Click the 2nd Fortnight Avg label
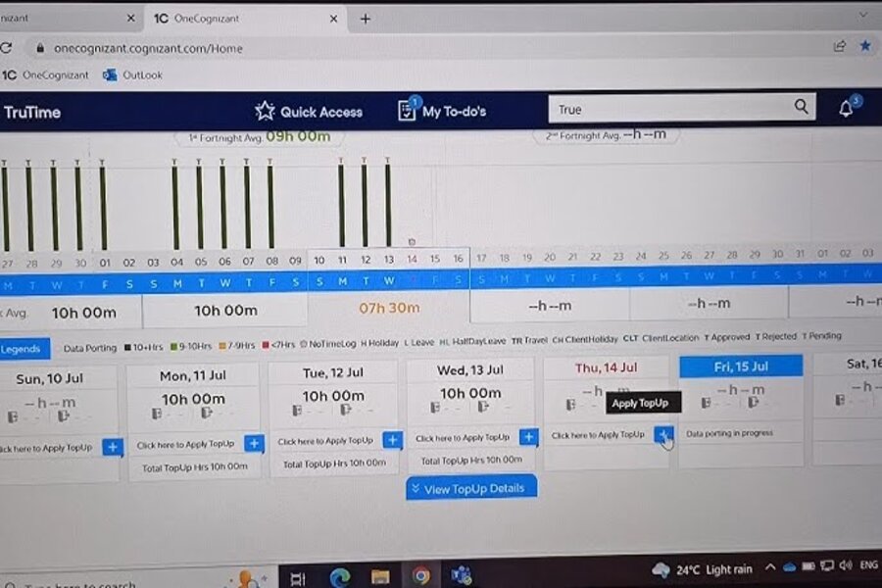This screenshot has height=588, width=882. [606, 135]
